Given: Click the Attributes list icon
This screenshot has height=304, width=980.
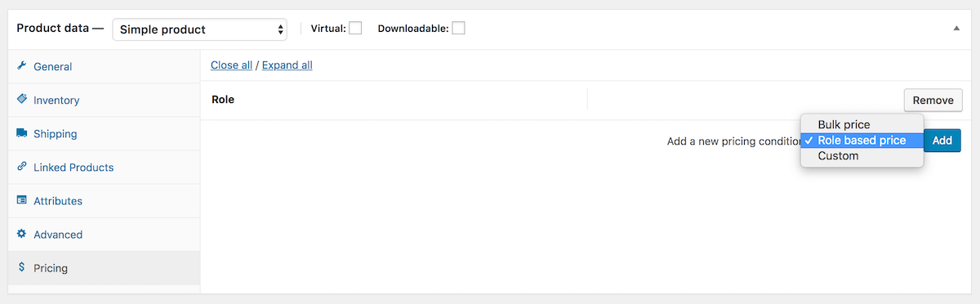Looking at the screenshot, I should tap(22, 200).
